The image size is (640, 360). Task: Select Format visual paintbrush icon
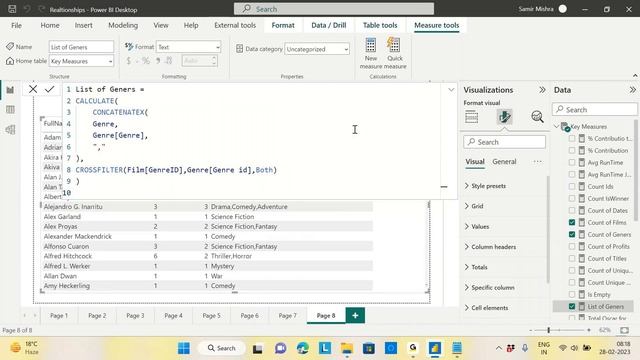click(504, 117)
